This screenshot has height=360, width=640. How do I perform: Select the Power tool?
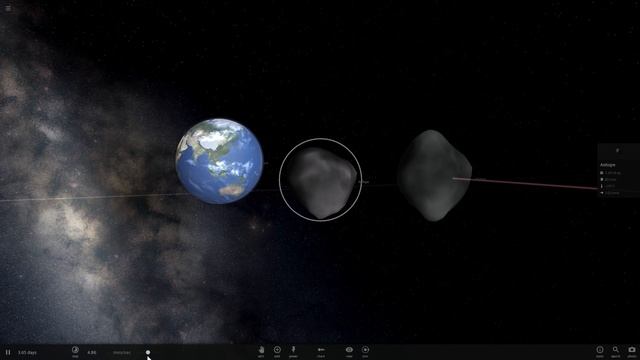coord(293,350)
